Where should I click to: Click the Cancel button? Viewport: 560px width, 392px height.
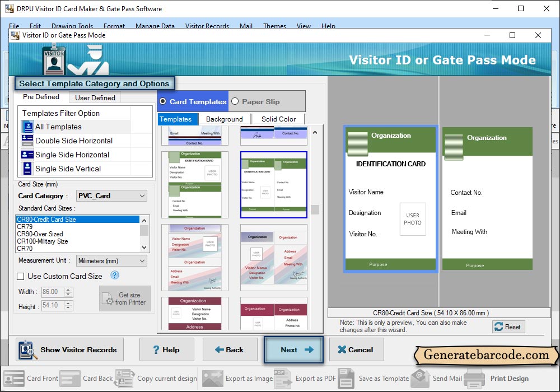[356, 350]
